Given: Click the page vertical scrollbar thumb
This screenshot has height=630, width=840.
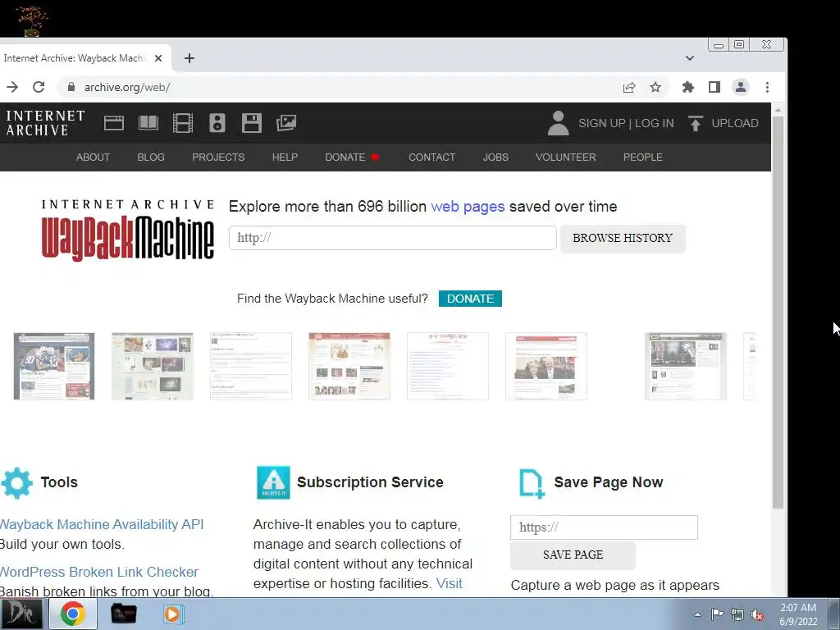Looking at the screenshot, I should 778,312.
